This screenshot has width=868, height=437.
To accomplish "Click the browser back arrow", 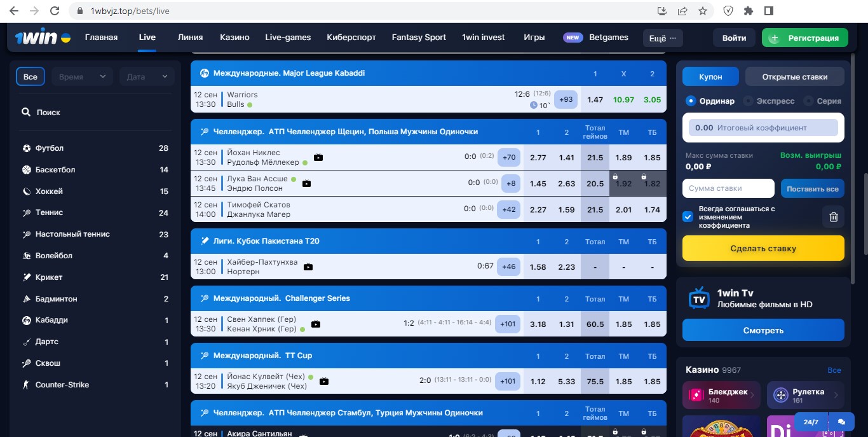I will pos(14,11).
